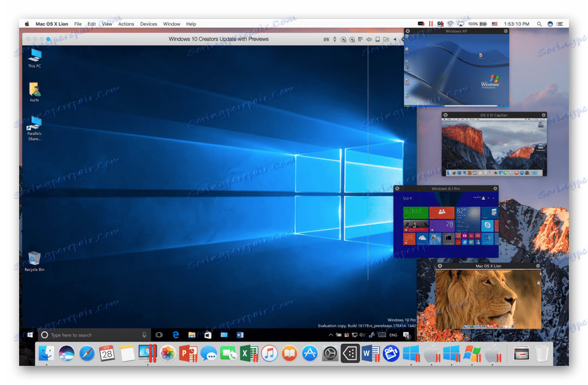Image resolution: width=588 pixels, height=385 pixels.
Task: Launch Microsoft Edge from Windows taskbar
Action: pos(176,335)
